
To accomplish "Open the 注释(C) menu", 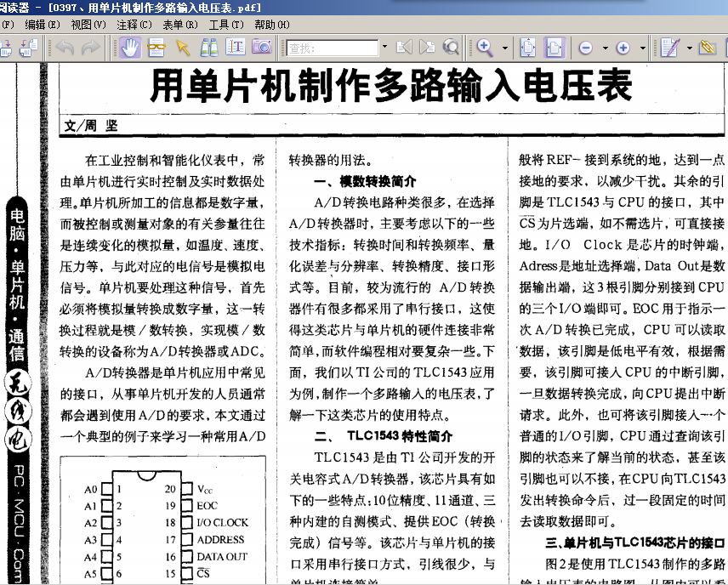I will pos(134,25).
